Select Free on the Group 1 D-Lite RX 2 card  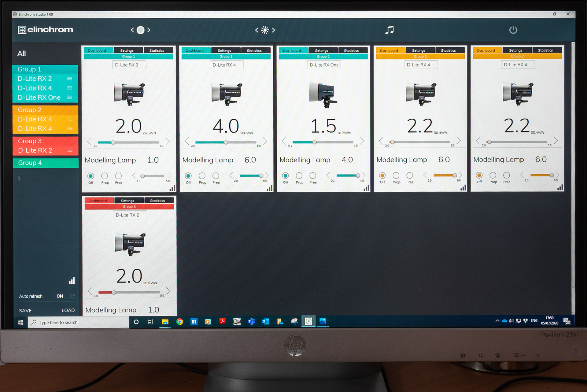click(x=118, y=176)
